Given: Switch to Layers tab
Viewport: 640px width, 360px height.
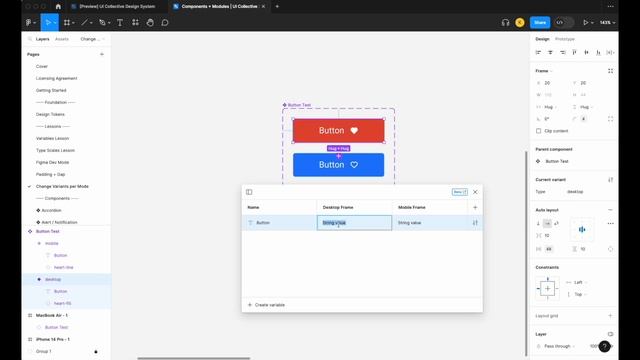Looking at the screenshot, I should [42, 39].
